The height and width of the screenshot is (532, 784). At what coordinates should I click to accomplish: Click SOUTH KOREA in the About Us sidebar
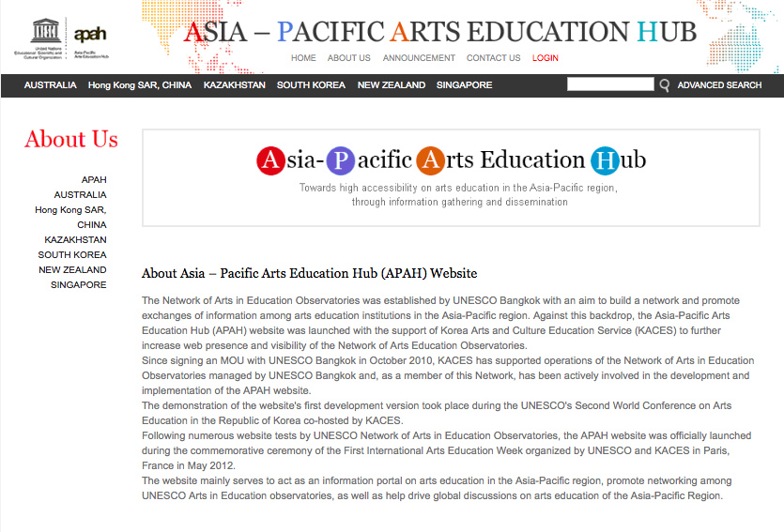coord(72,255)
